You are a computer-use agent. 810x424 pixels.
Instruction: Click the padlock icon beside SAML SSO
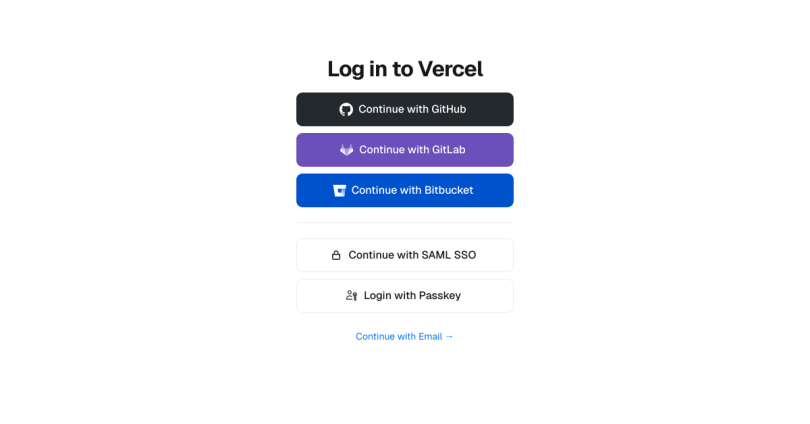[336, 255]
